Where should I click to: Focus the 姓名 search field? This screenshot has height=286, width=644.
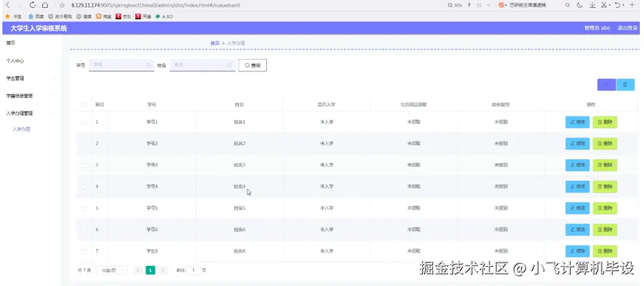(203, 65)
